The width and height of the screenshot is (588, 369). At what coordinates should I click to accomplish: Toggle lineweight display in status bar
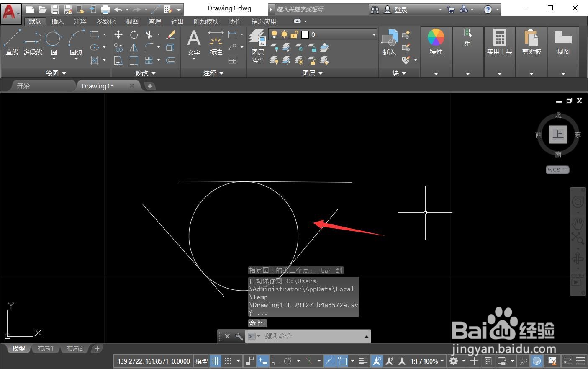click(x=363, y=361)
